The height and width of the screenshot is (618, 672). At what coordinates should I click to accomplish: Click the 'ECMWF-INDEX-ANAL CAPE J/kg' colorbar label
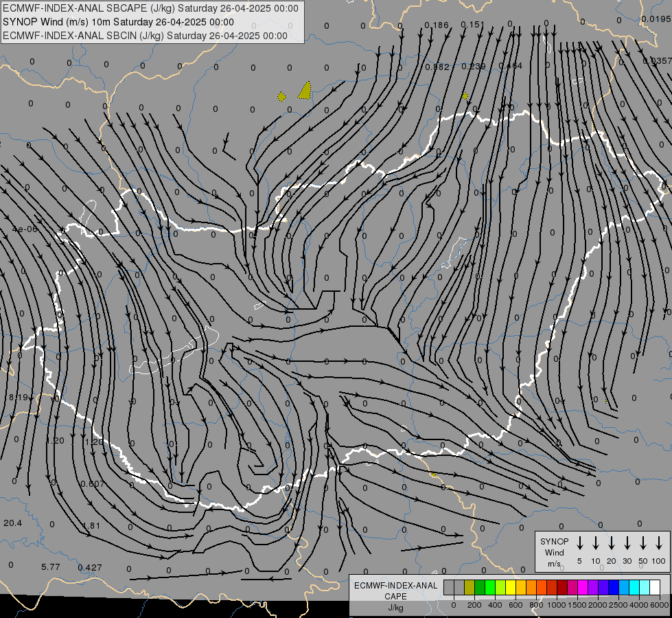click(x=395, y=596)
